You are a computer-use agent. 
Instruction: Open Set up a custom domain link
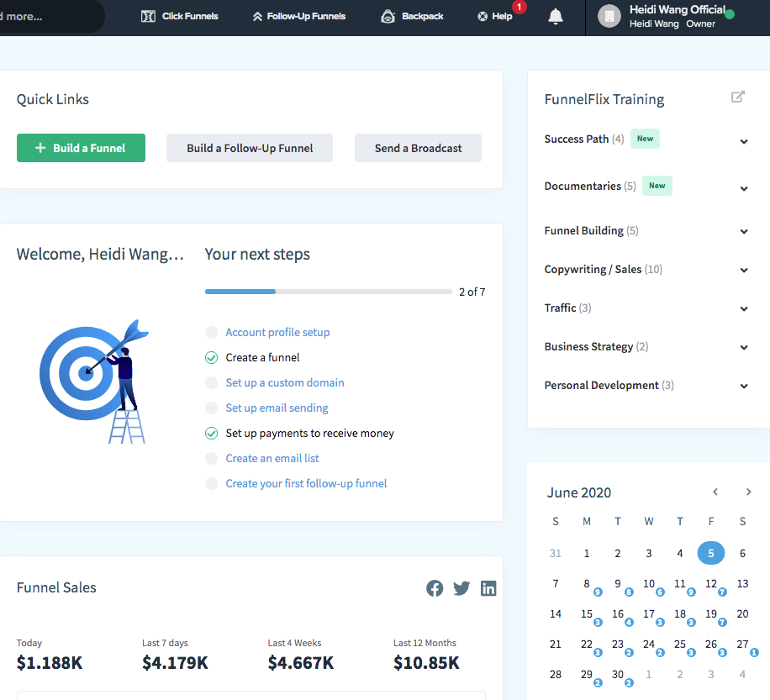(x=285, y=383)
